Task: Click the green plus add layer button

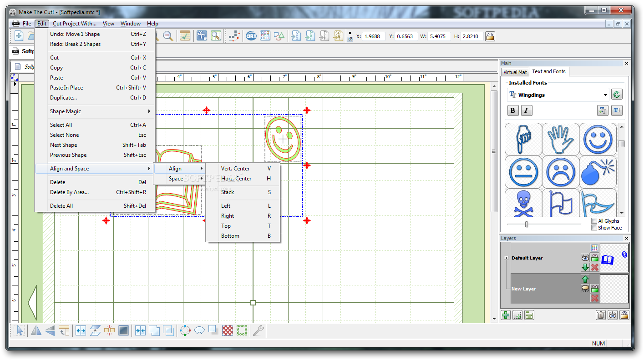Action: 505,315
